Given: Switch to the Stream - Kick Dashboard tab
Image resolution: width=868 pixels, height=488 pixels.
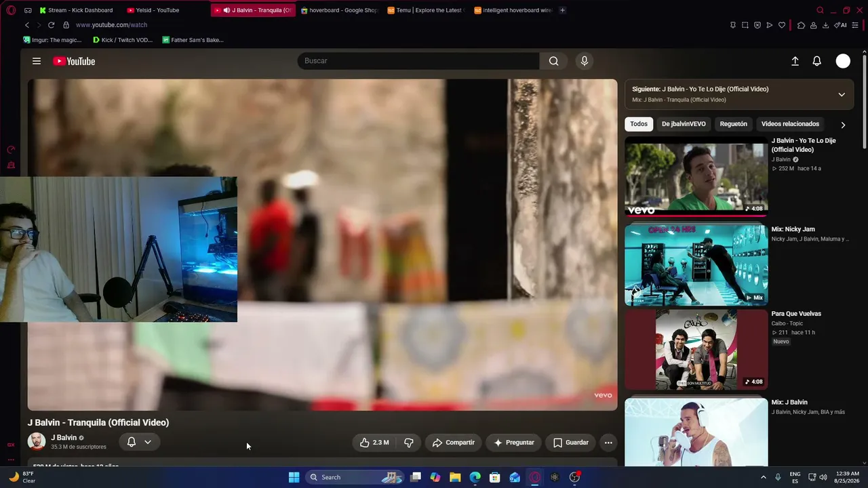Looking at the screenshot, I should (x=76, y=10).
